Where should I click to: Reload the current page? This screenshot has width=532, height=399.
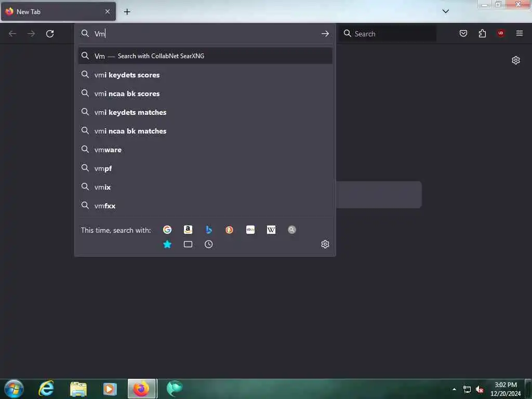(50, 34)
